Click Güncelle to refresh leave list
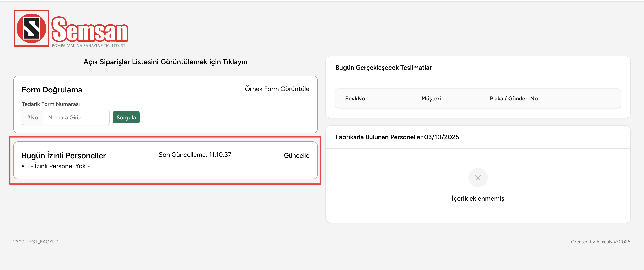Image resolution: width=644 pixels, height=270 pixels. (x=296, y=155)
